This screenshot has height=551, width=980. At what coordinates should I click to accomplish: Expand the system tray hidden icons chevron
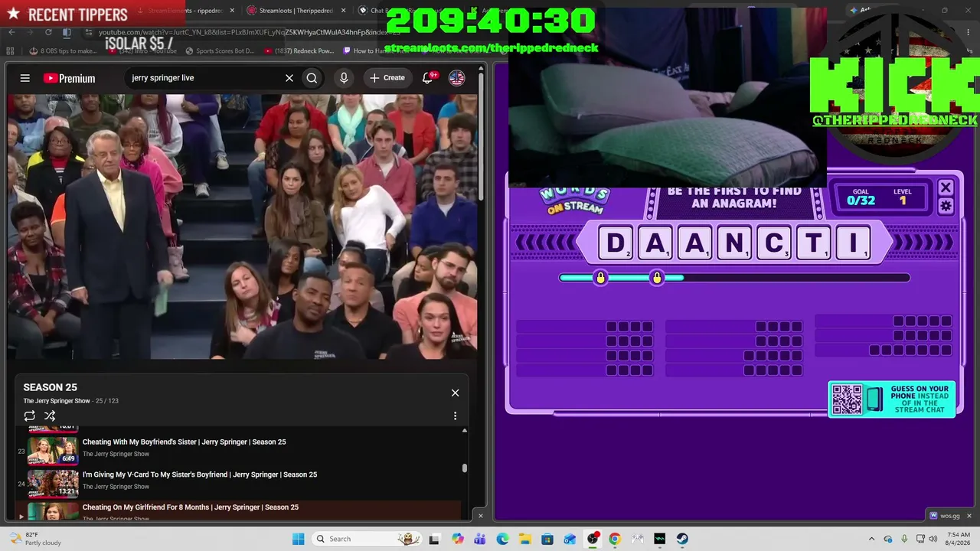coord(871,539)
